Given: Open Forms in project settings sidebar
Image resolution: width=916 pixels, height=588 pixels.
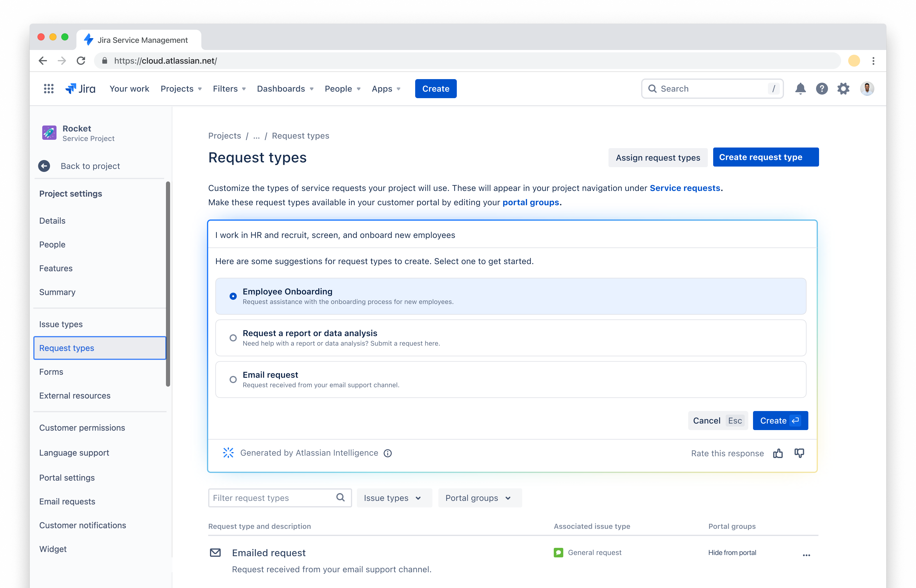Looking at the screenshot, I should click(x=51, y=372).
